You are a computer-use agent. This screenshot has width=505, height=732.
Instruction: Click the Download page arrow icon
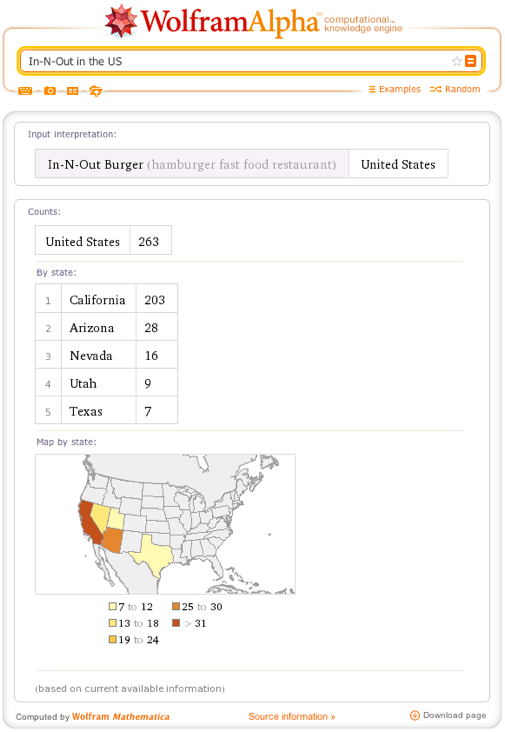[414, 715]
